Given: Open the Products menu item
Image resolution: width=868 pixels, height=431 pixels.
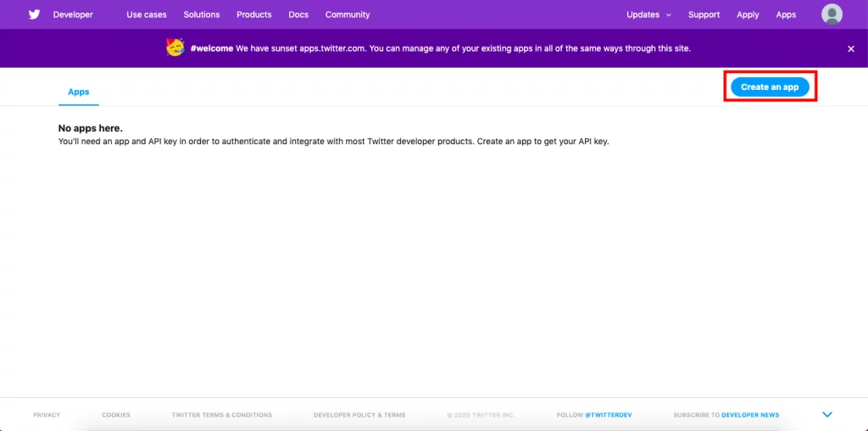Looking at the screenshot, I should 254,15.
